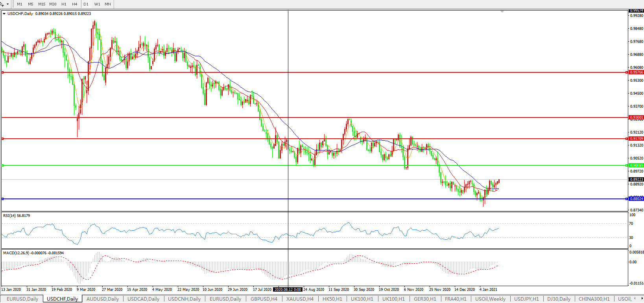Enable the H4 timeframe button
Screen dimensions: 644x303
75,4
